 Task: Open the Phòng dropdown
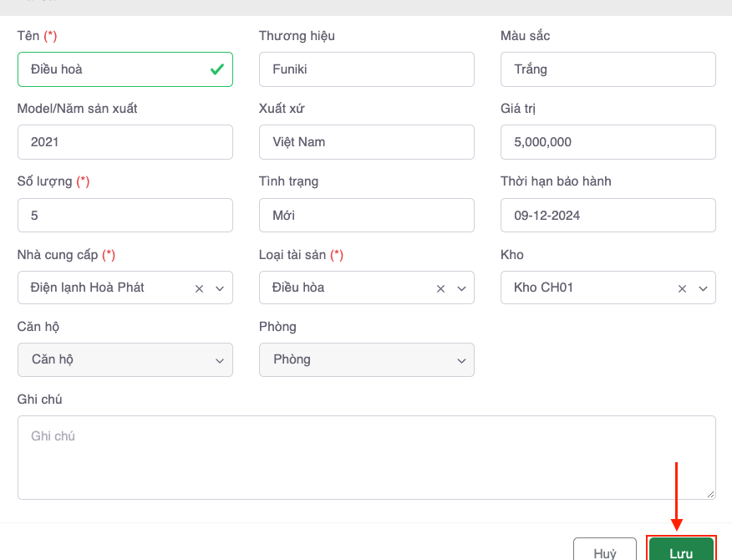[x=366, y=360]
